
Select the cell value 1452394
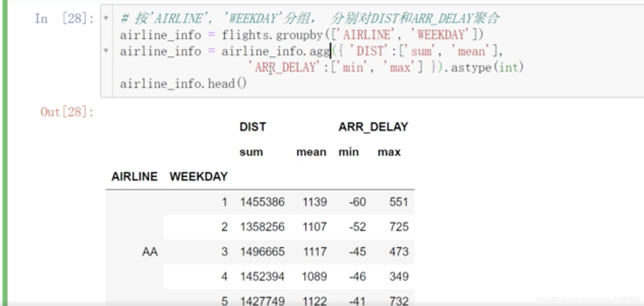click(x=262, y=276)
